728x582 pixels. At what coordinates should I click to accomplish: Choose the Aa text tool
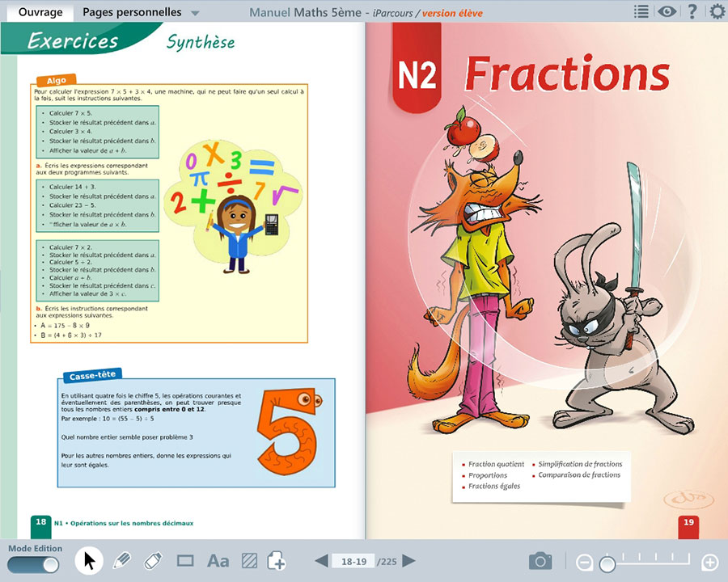point(218,561)
